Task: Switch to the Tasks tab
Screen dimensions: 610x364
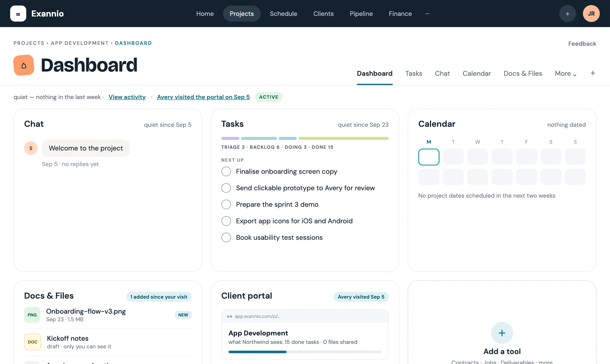Action: coord(414,74)
